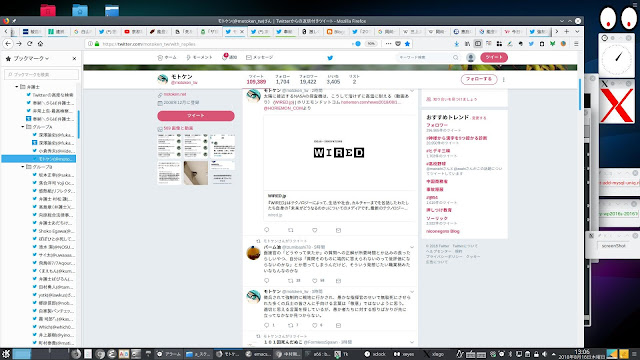Image resolution: width=640 pixels, height=360 pixels.
Task: Open the profile avatar menu in Twitter header
Action: (x=470, y=58)
